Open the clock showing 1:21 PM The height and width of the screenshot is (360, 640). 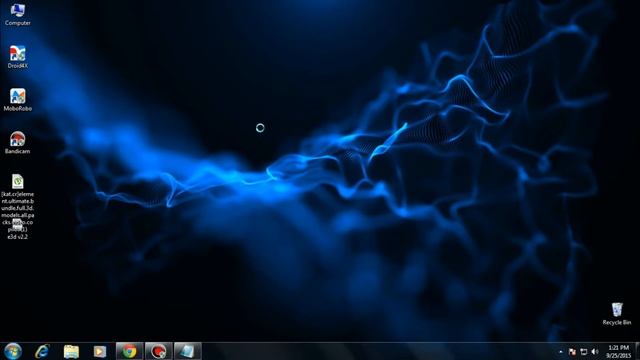click(618, 351)
